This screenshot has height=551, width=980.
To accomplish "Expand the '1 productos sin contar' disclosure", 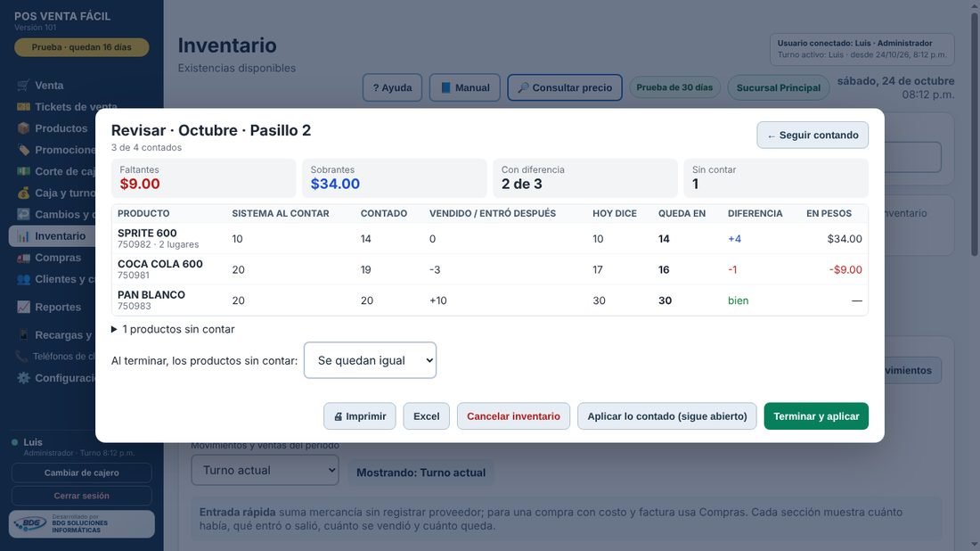I will pyautogui.click(x=173, y=329).
